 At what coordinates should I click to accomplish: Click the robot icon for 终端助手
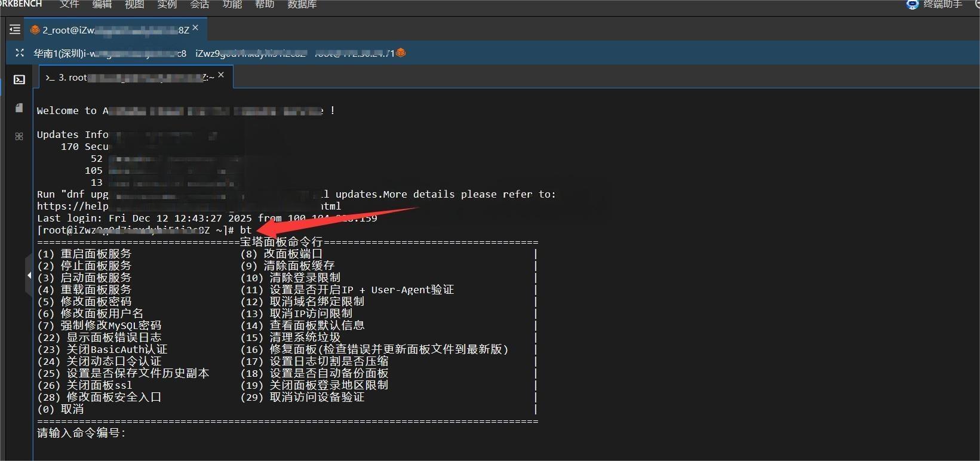coord(912,4)
